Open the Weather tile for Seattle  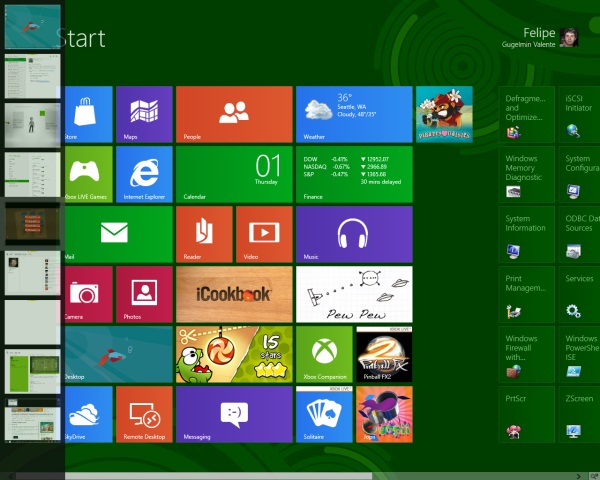pyautogui.click(x=354, y=114)
